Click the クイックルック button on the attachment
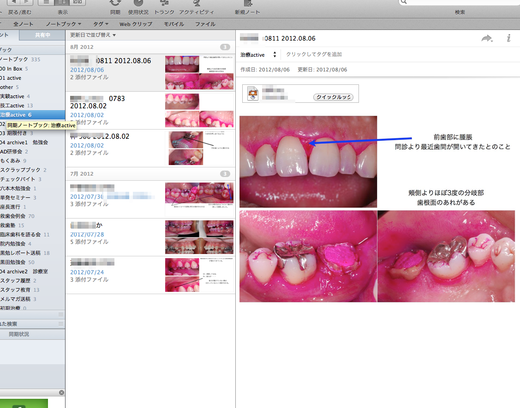520x408 pixels. click(x=333, y=97)
